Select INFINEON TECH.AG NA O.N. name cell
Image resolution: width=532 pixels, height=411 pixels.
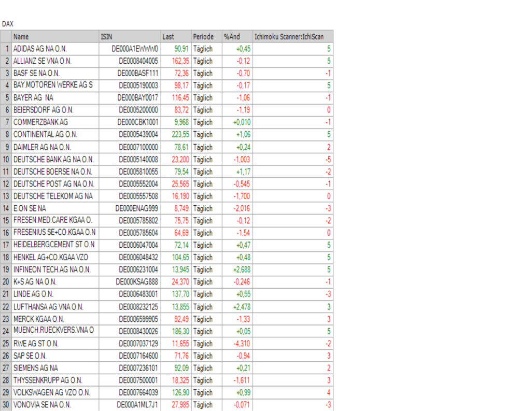[55, 270]
